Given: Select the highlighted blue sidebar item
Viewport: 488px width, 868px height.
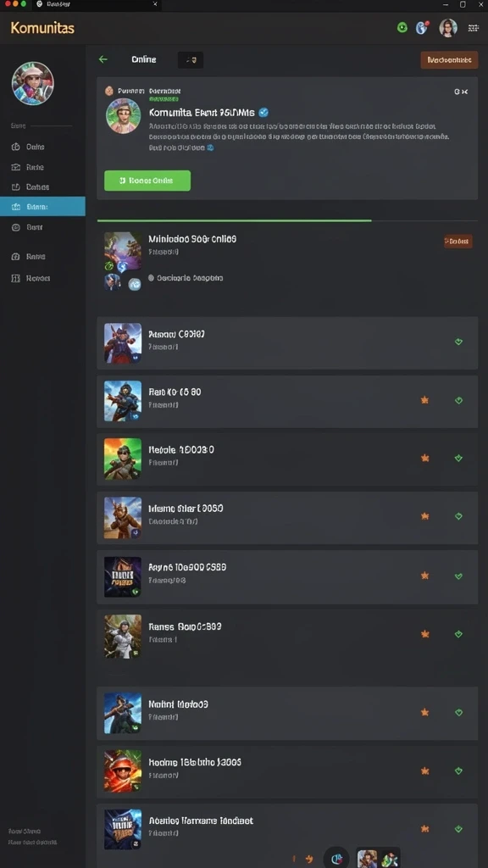Looking at the screenshot, I should click(x=42, y=207).
